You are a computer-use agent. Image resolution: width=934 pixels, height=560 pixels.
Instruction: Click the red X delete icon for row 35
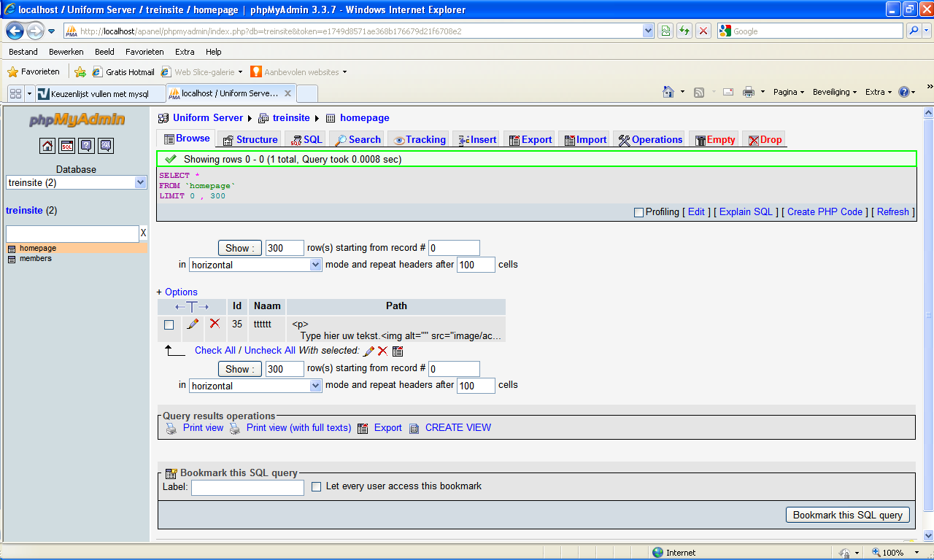215,324
